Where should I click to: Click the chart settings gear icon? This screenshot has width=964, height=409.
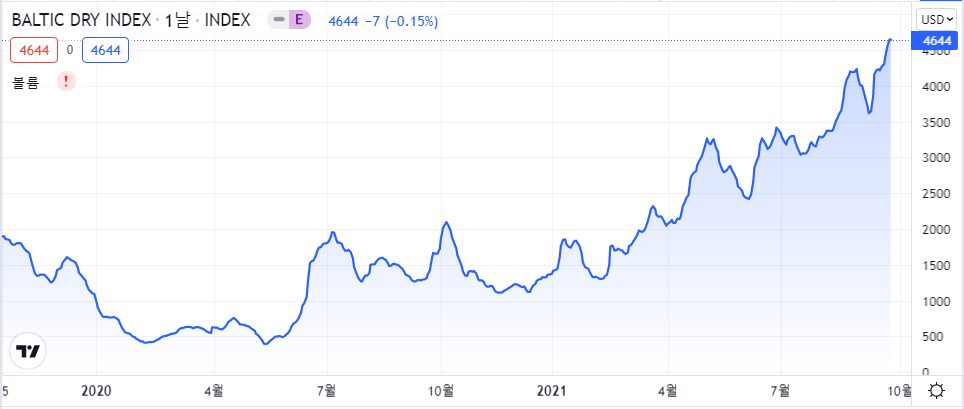click(x=936, y=391)
